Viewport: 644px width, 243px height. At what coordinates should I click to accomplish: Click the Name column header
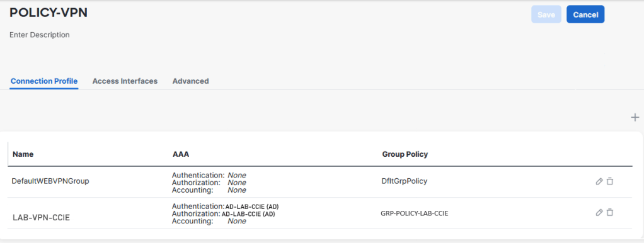click(x=23, y=154)
